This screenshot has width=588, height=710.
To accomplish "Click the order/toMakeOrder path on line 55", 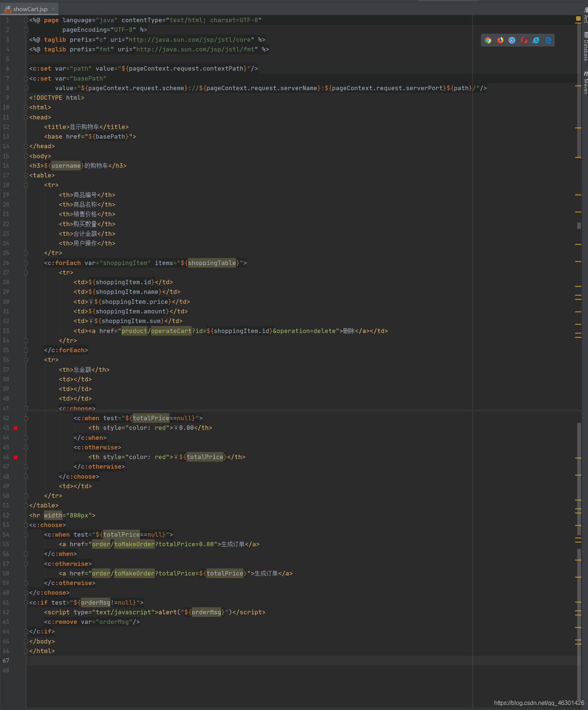I will pyautogui.click(x=123, y=544).
